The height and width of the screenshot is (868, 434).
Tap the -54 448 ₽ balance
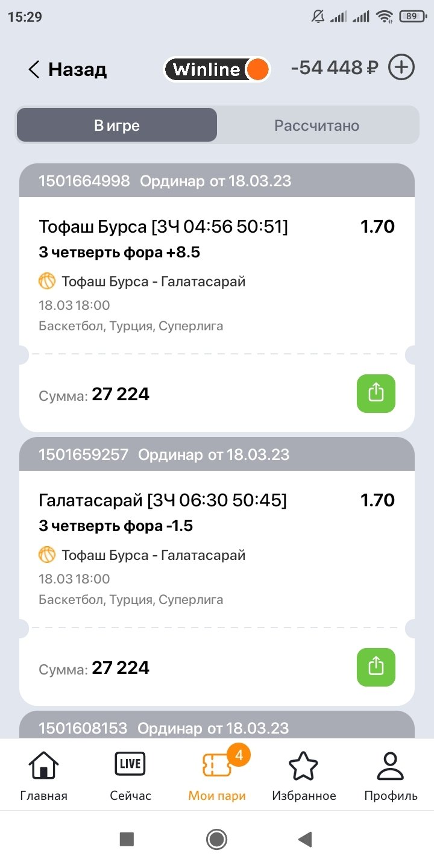click(335, 68)
